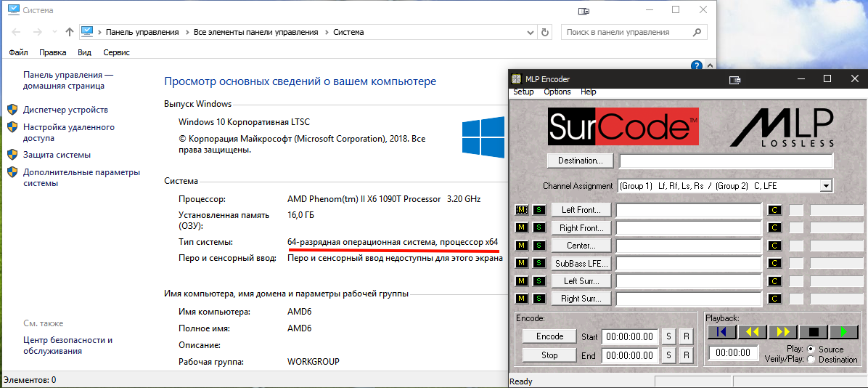Open the Правка menu in System window
868x388 pixels.
(52, 52)
